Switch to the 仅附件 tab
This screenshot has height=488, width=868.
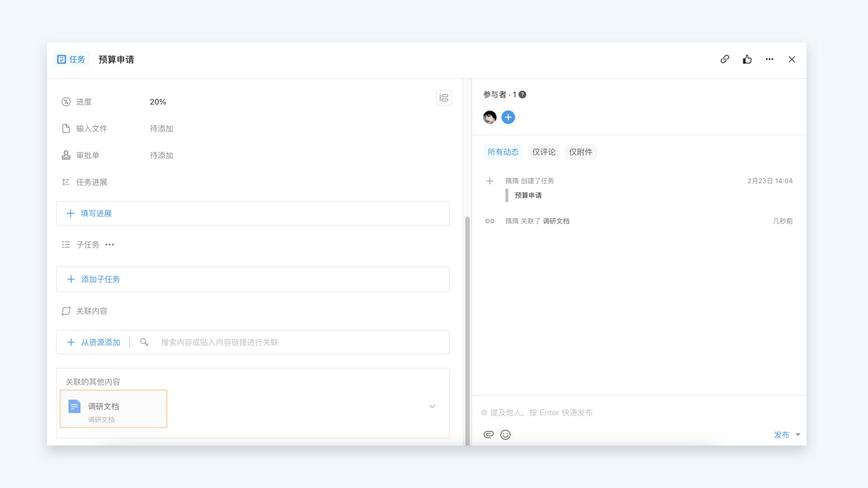tap(580, 152)
